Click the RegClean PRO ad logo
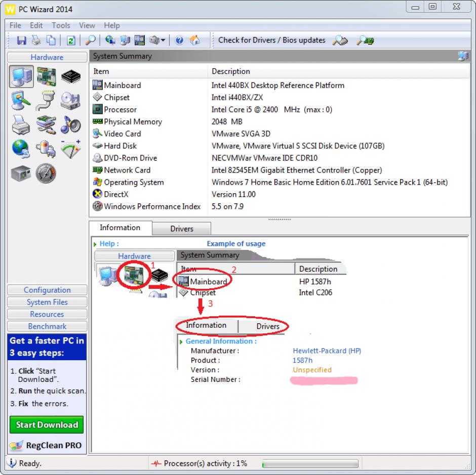This screenshot has height=475, width=476. [46, 445]
